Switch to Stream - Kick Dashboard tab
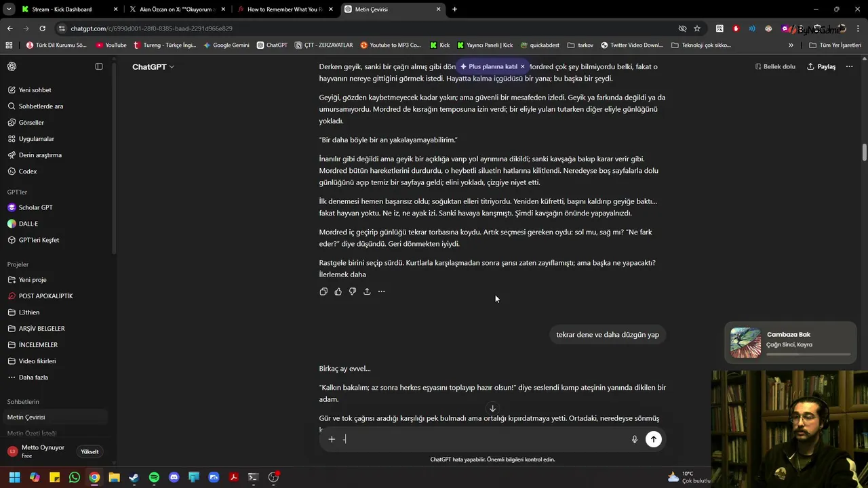The width and height of the screenshot is (868, 488). coord(62,9)
